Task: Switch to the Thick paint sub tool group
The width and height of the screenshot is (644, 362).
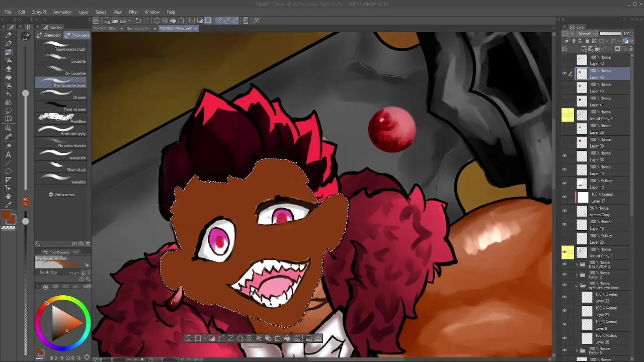Action: click(76, 35)
